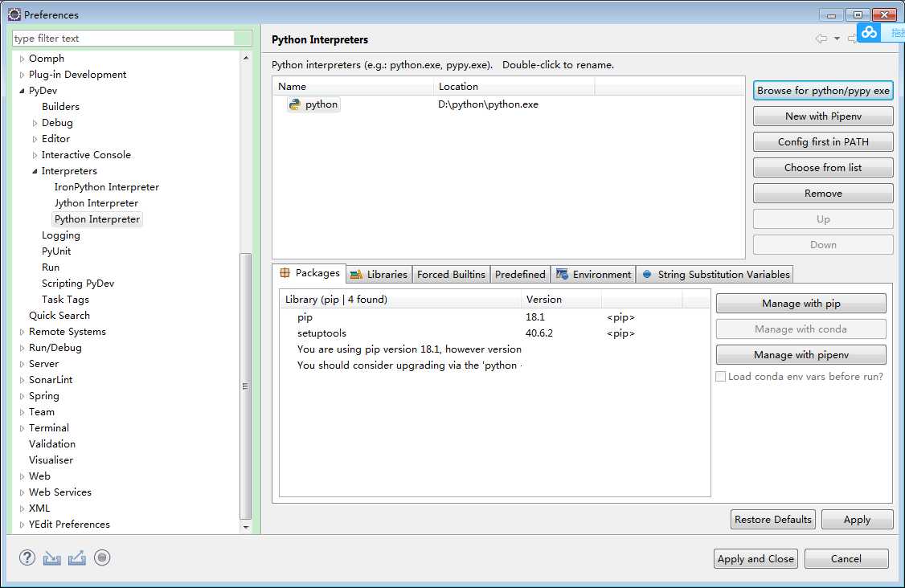Select IronPython Interpreter in tree
905x588 pixels.
click(107, 187)
